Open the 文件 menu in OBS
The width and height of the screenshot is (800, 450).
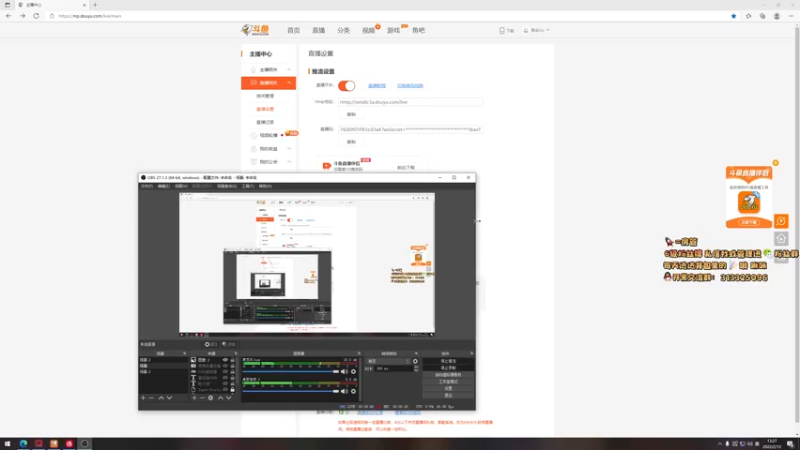click(147, 186)
